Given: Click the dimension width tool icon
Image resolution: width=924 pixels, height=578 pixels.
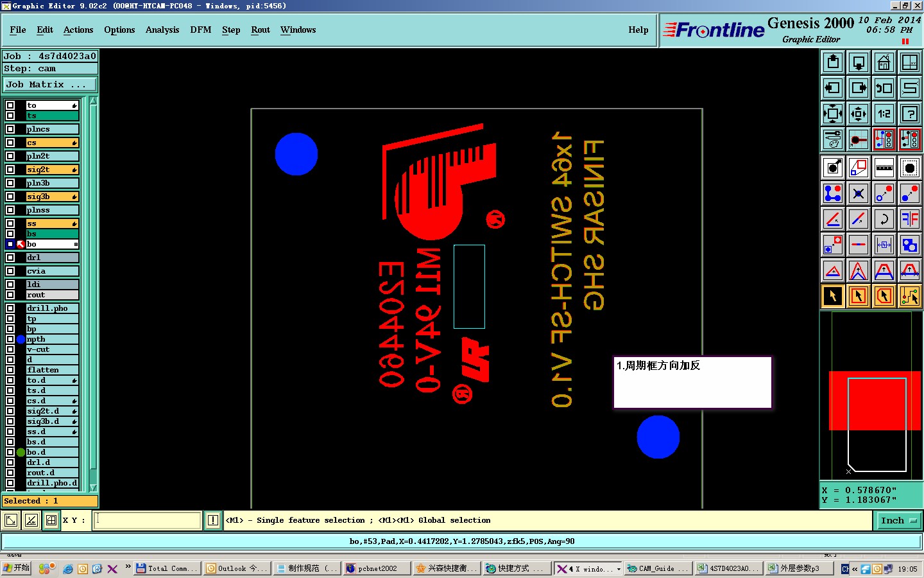Looking at the screenshot, I should click(x=884, y=245).
